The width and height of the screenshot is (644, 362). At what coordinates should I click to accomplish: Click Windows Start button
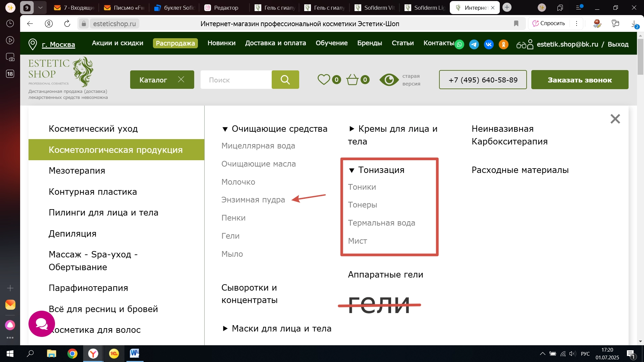click(x=10, y=353)
